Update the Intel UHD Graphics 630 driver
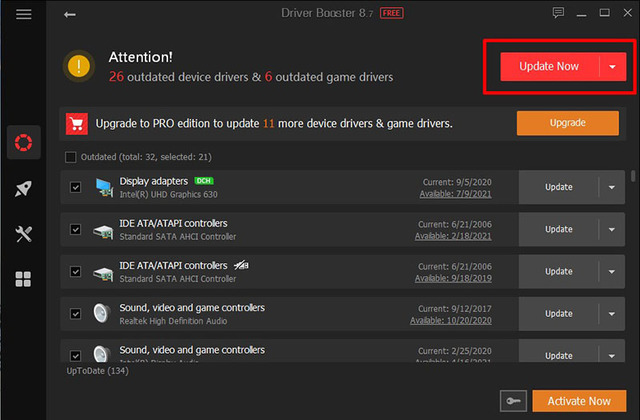This screenshot has height=420, width=640. [x=558, y=187]
